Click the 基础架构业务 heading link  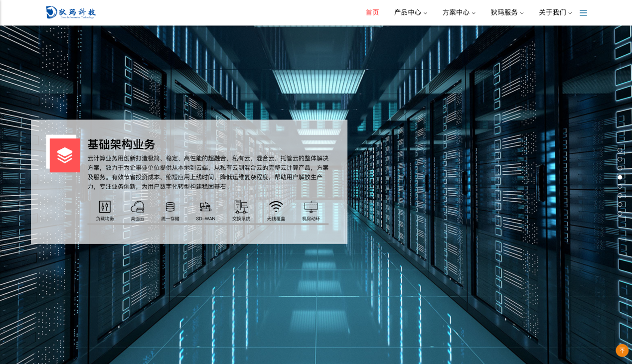coord(121,144)
